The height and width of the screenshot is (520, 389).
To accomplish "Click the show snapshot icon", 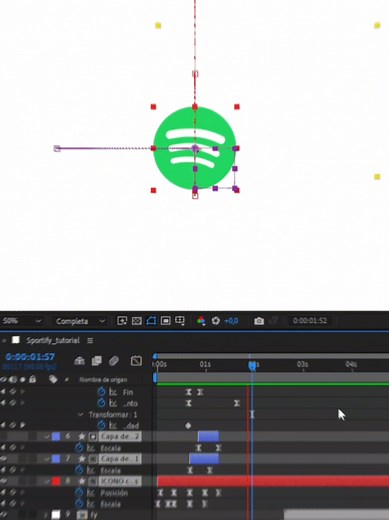I will 274,321.
